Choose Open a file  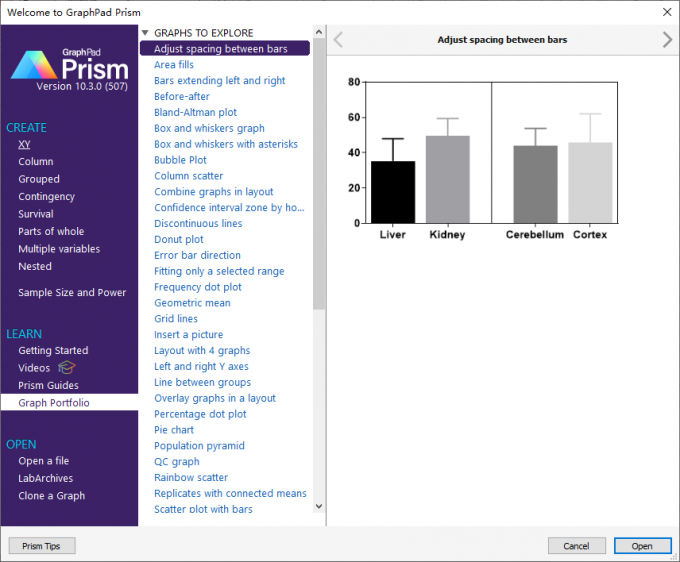44,461
